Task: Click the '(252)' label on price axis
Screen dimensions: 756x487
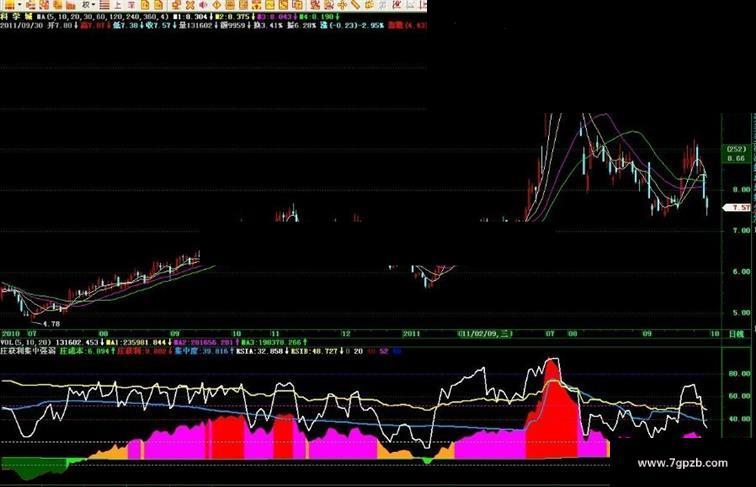Action: click(736, 149)
